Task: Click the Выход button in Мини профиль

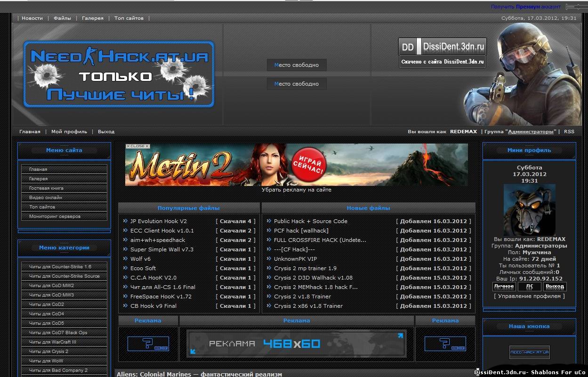Action: pos(555,286)
